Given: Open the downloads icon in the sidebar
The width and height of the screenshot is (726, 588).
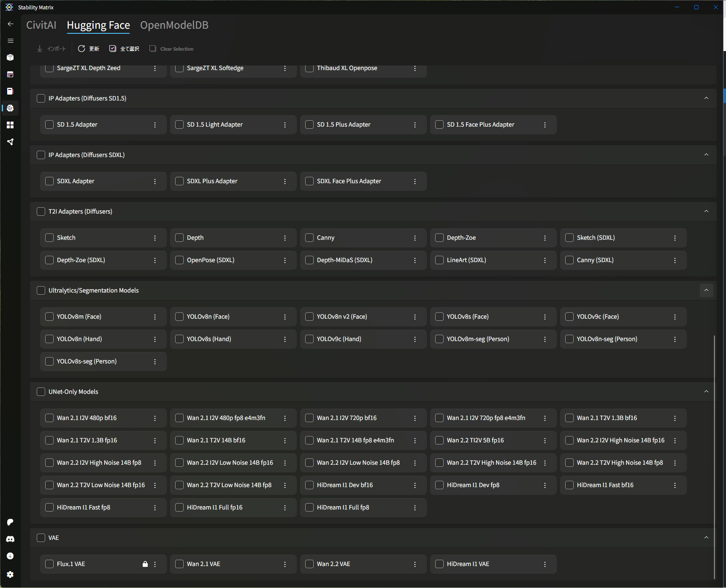Looking at the screenshot, I should [11, 556].
